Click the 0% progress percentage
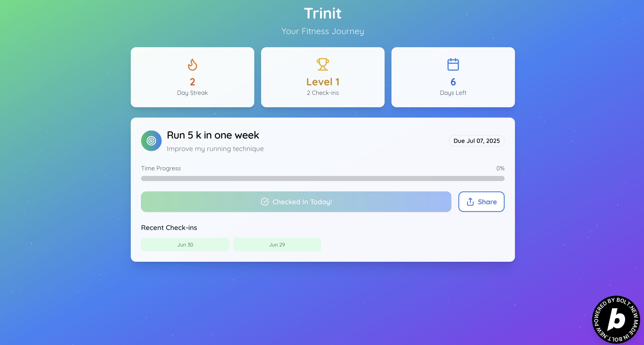644x345 pixels. click(x=500, y=168)
